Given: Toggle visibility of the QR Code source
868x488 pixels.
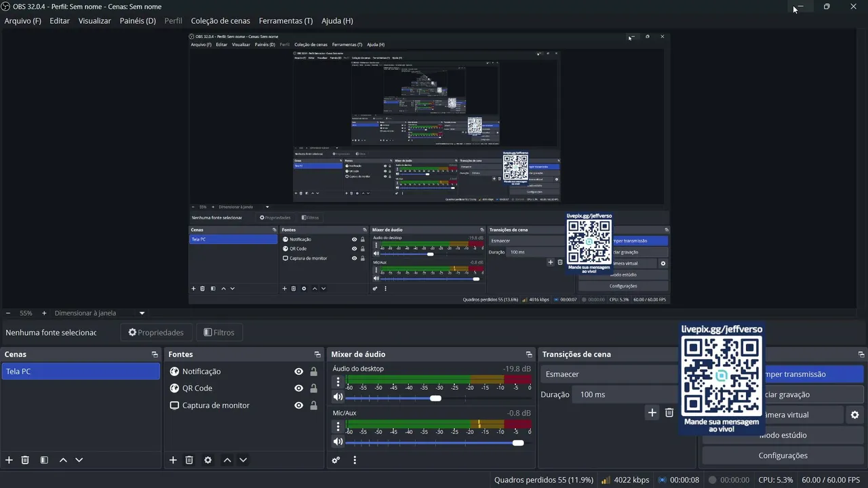Looking at the screenshot, I should tap(298, 388).
